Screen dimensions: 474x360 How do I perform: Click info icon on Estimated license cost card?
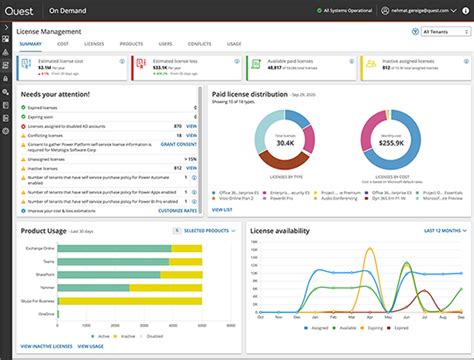(x=122, y=61)
